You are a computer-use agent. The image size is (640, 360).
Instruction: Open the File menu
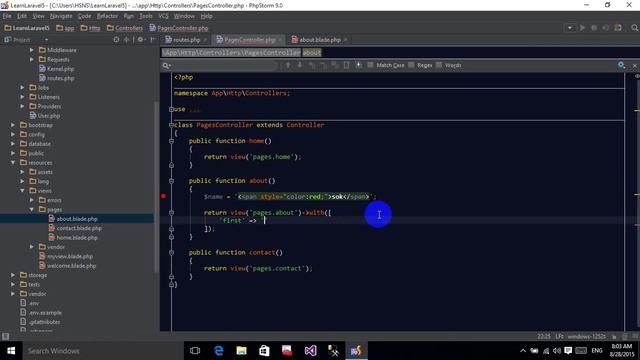pos(7,16)
